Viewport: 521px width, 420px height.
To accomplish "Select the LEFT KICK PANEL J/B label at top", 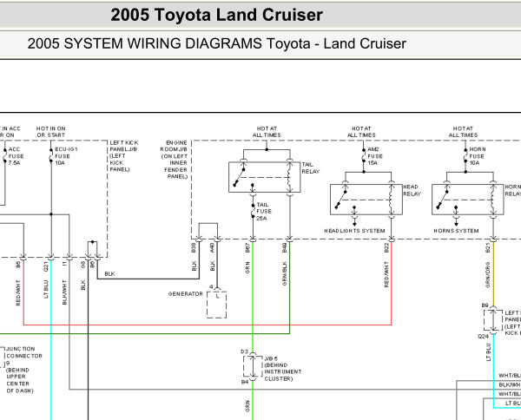I will tap(124, 156).
